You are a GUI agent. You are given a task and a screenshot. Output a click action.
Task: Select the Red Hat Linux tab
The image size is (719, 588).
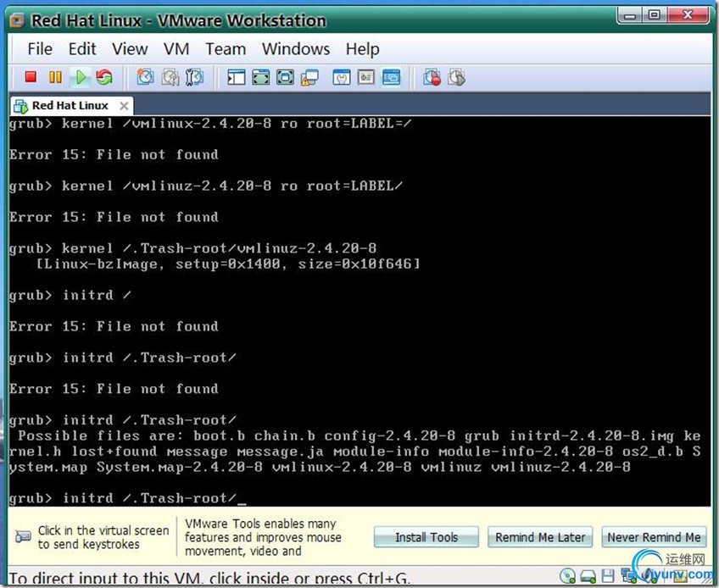pos(70,106)
